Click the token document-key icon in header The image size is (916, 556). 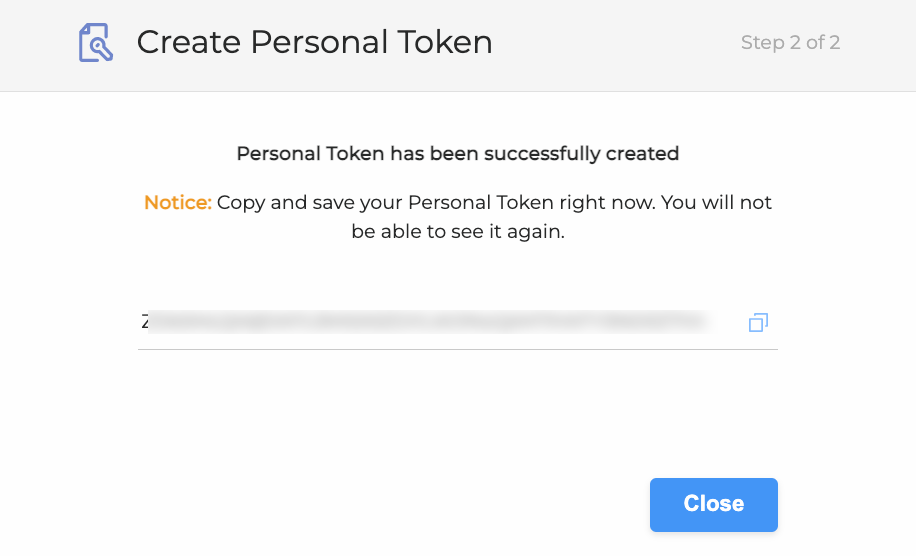pos(95,42)
